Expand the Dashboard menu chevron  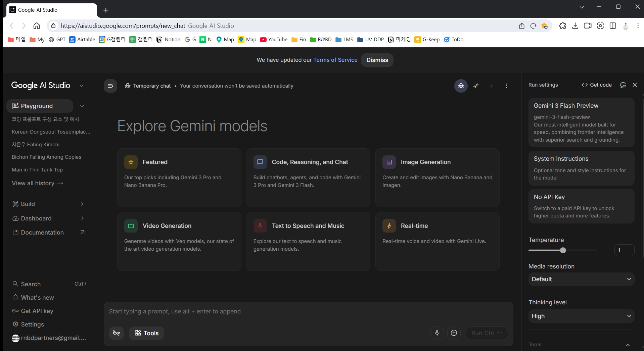pyautogui.click(x=82, y=218)
